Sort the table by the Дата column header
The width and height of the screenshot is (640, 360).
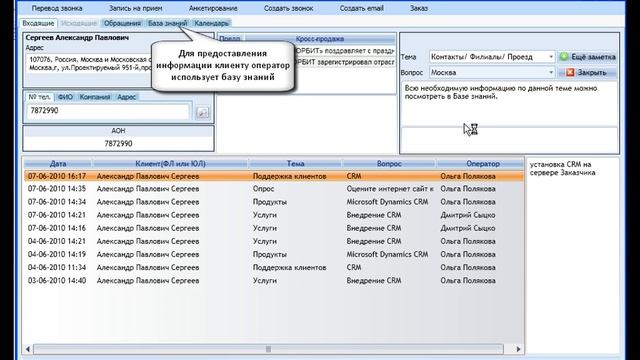coord(58,164)
